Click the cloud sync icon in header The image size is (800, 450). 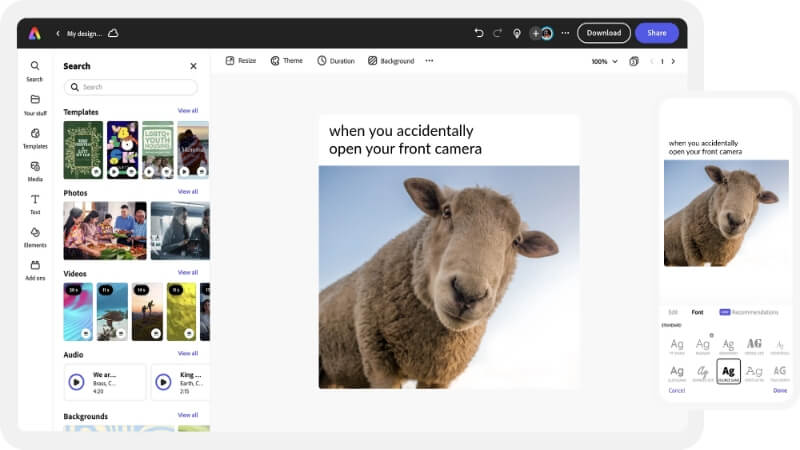[113, 33]
